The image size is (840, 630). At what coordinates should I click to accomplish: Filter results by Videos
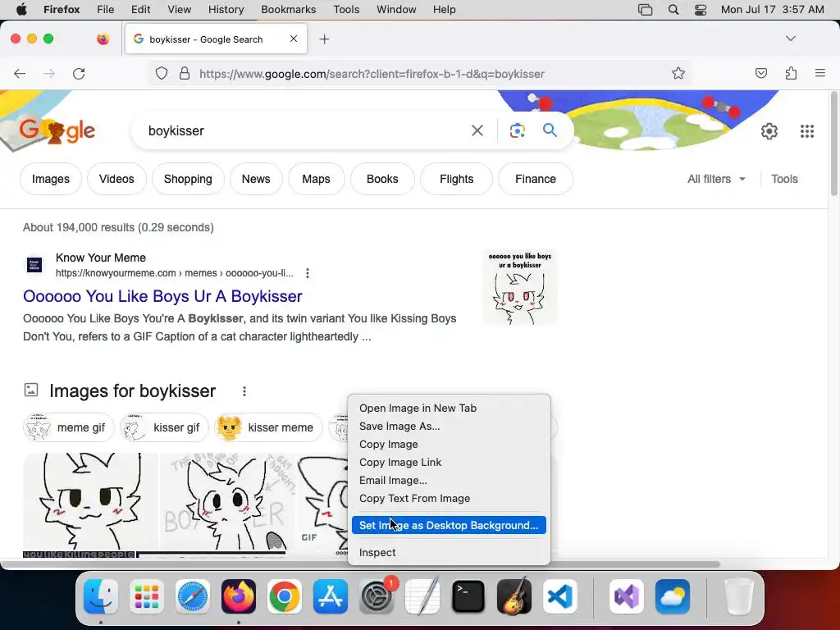pyautogui.click(x=116, y=179)
